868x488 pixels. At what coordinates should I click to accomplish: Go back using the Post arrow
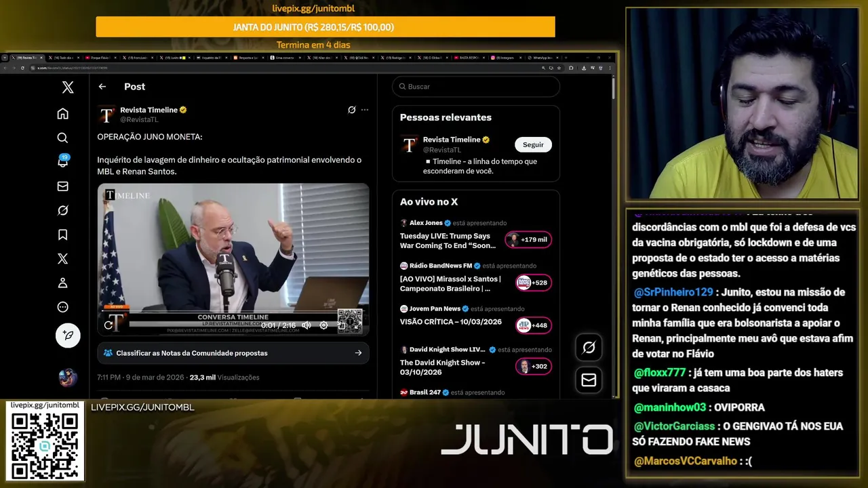tap(102, 86)
